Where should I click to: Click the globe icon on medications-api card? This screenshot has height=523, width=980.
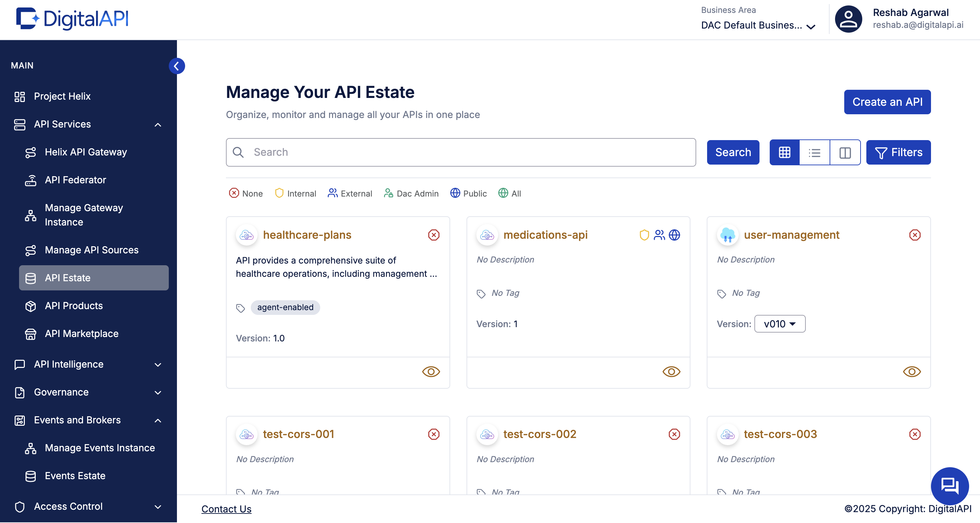tap(674, 235)
